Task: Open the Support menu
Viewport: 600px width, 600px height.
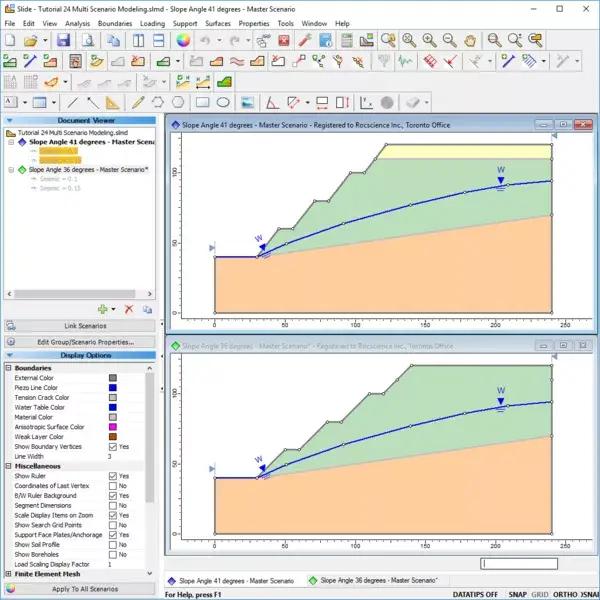Action: point(185,23)
